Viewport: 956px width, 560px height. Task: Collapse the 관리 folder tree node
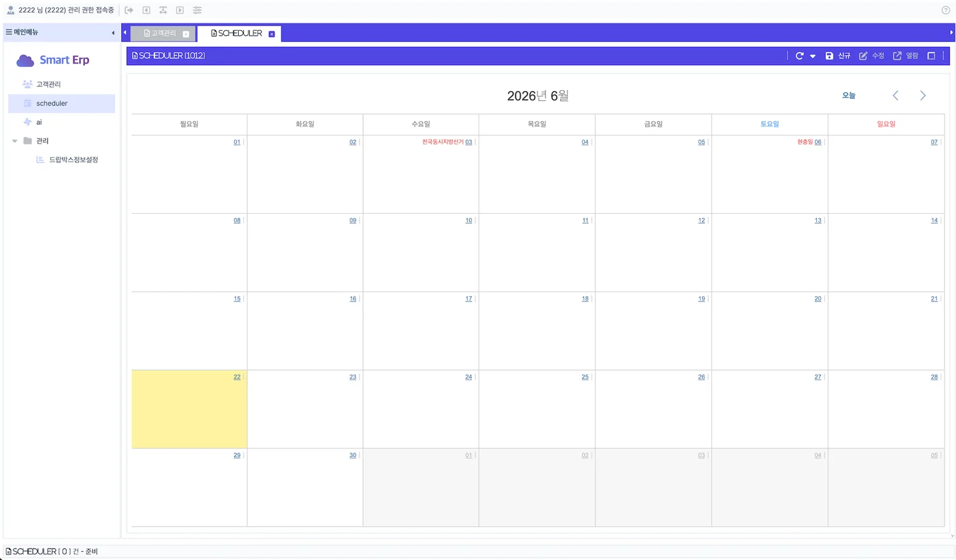click(15, 141)
